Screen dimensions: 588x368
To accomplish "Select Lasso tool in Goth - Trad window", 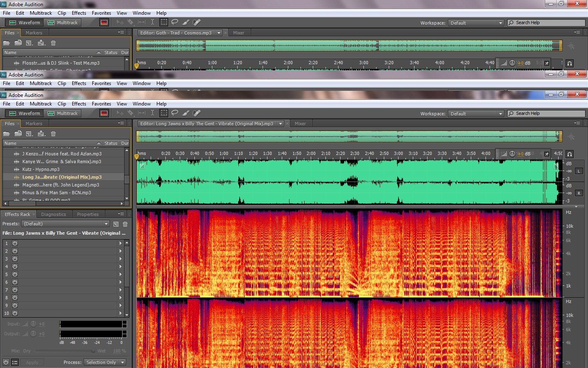I will point(175,22).
